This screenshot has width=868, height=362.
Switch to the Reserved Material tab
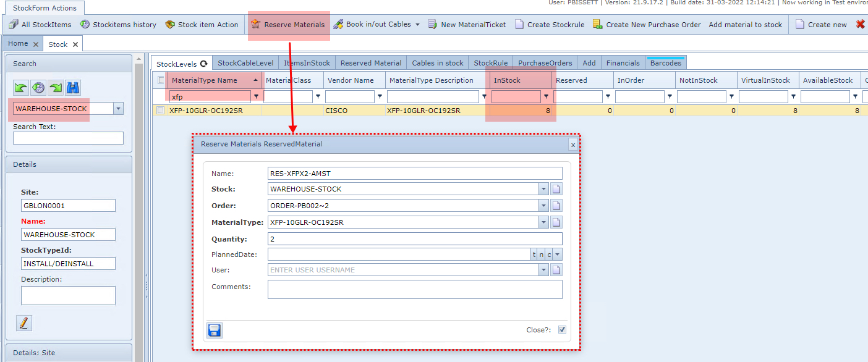(370, 63)
